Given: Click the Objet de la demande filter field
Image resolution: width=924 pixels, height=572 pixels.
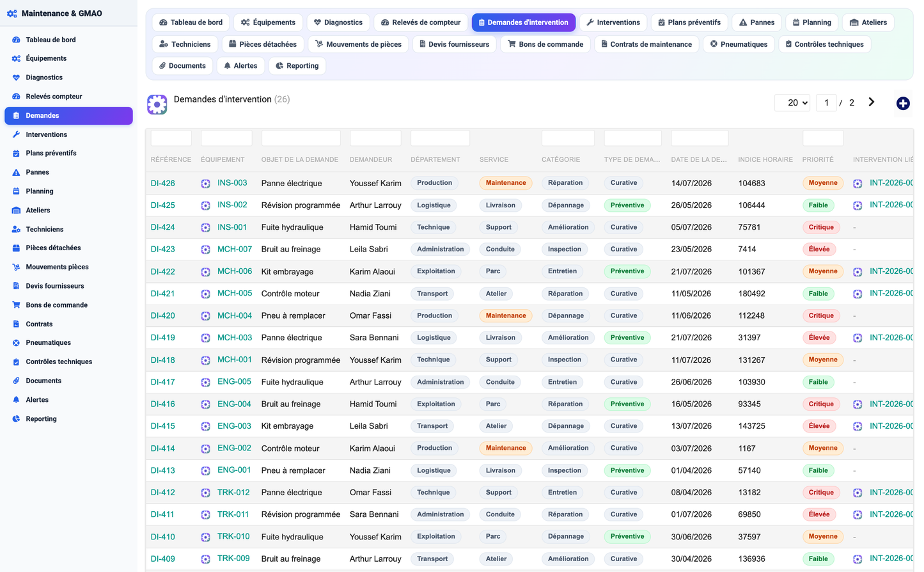Looking at the screenshot, I should click(x=301, y=138).
